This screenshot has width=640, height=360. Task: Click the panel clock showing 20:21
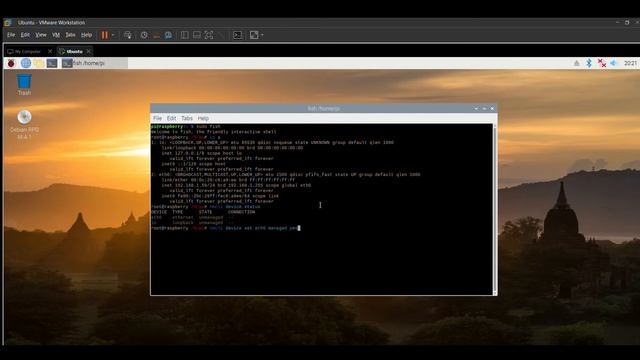point(630,63)
